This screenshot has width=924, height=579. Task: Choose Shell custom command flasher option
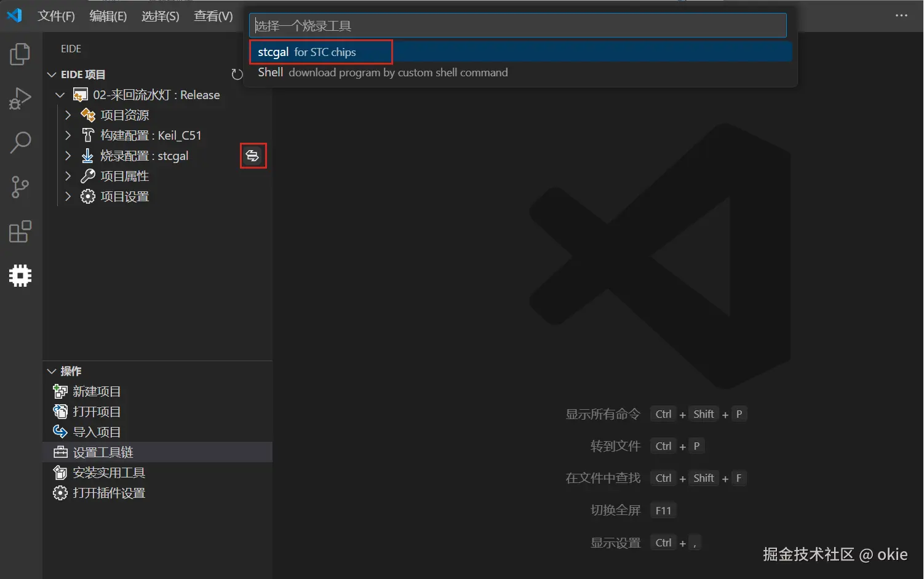point(520,73)
